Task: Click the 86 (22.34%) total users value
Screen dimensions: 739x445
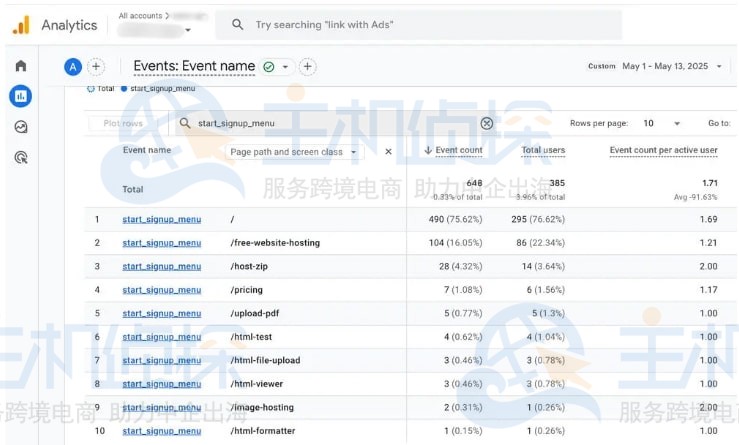Action: pos(540,243)
